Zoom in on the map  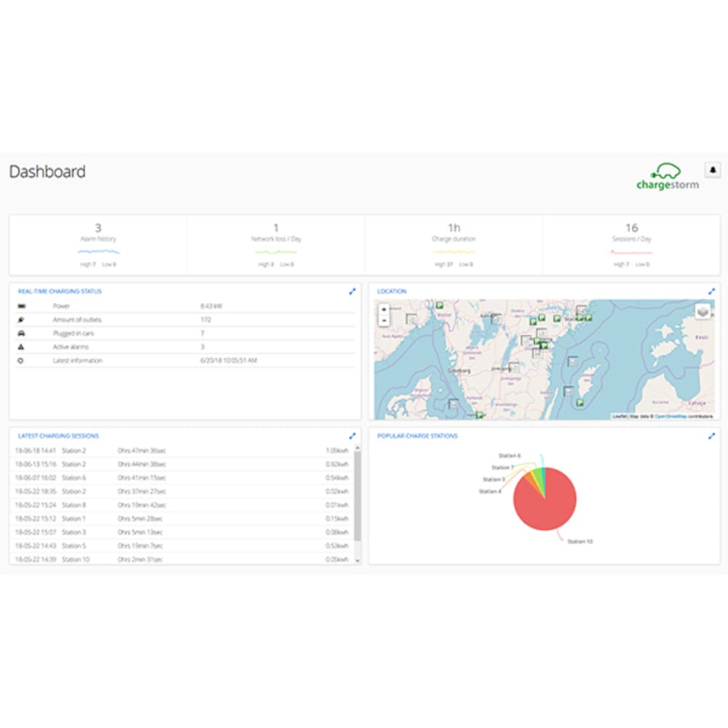coord(384,309)
